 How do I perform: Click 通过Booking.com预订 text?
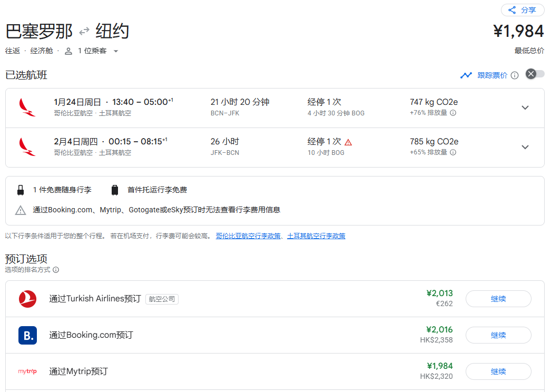click(91, 335)
